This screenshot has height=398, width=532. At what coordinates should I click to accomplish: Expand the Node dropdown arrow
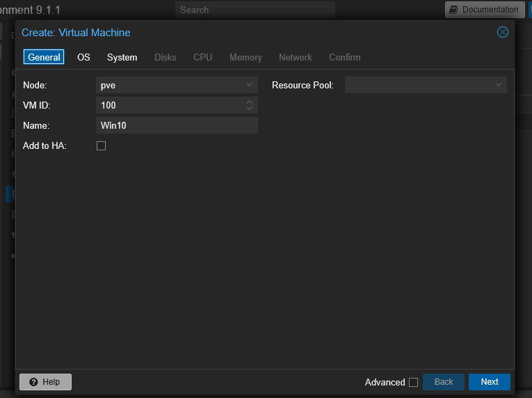pos(250,85)
